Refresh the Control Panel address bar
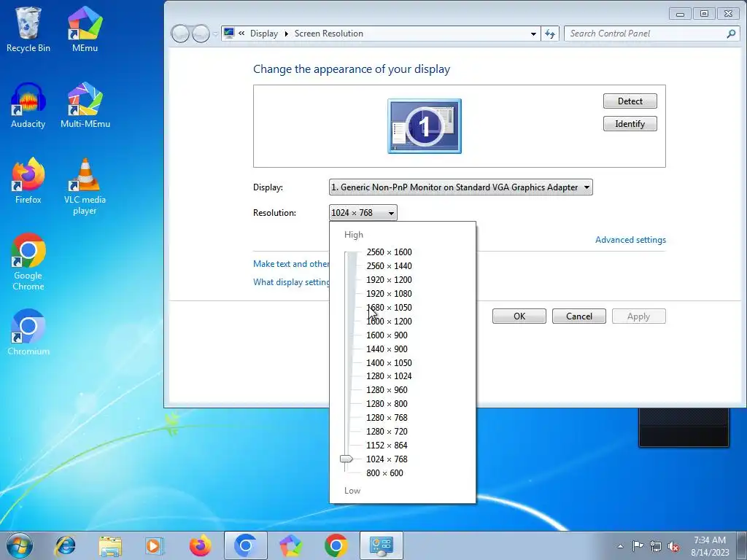This screenshot has width=747, height=560. 550,34
